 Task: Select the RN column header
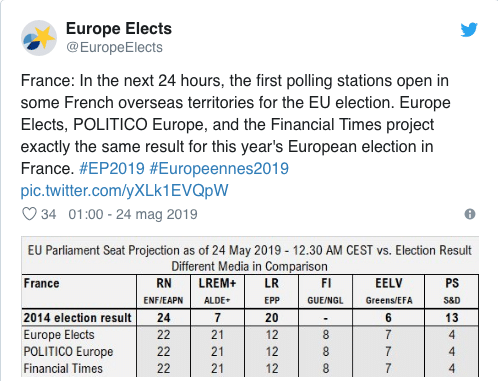(x=164, y=291)
